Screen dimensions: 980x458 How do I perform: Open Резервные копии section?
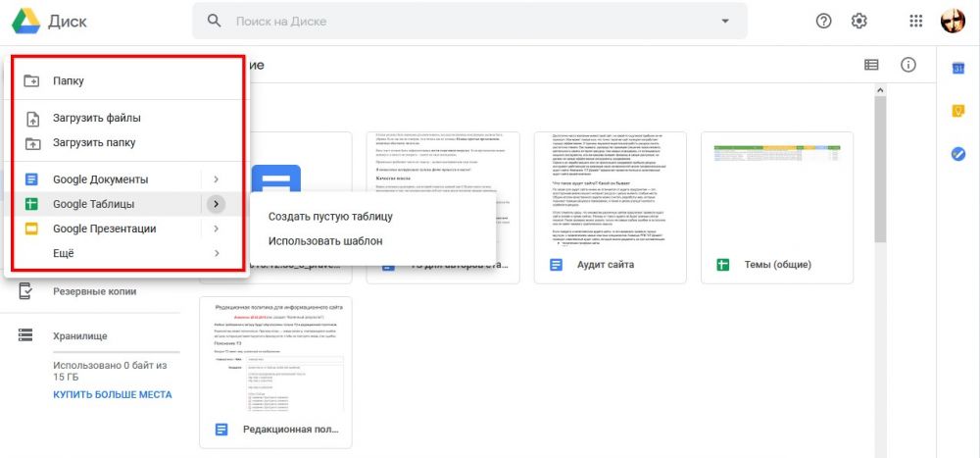[95, 291]
